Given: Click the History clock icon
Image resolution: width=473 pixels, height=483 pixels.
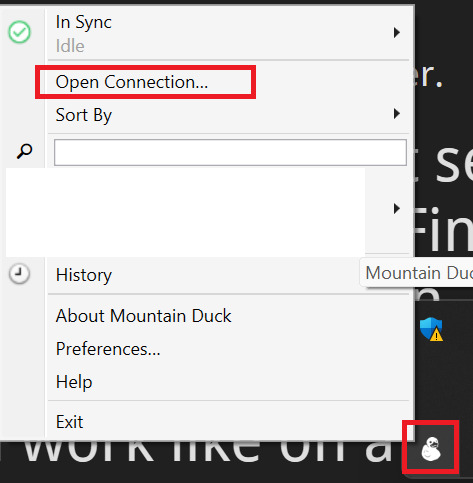Looking at the screenshot, I should (x=19, y=274).
